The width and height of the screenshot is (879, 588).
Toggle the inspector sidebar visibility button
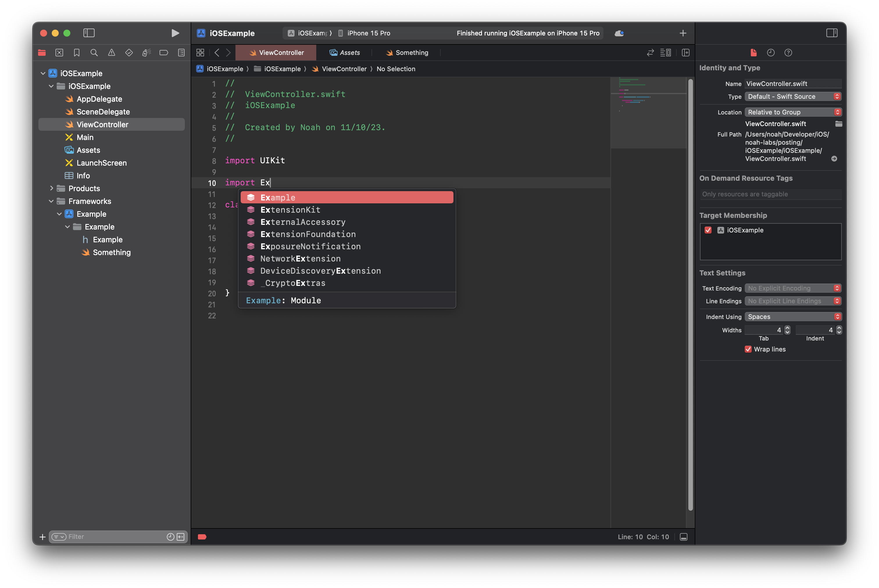click(832, 33)
